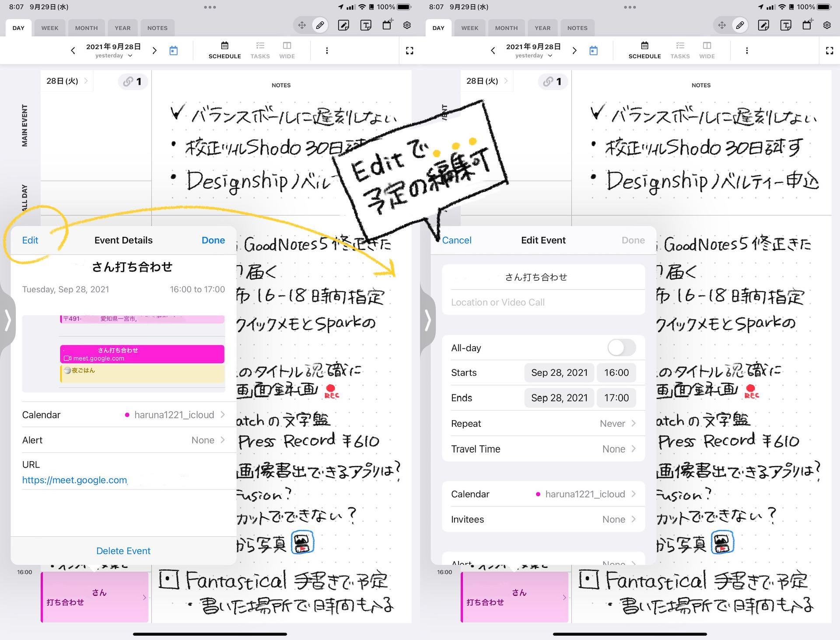The image size is (840, 640).
Task: Open the meet.google.com URL link
Action: (75, 480)
